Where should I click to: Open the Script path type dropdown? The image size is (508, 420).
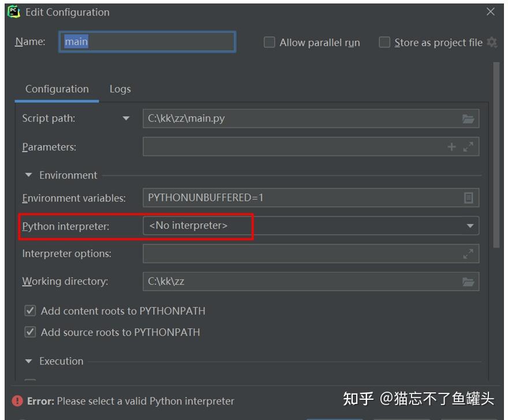pos(125,118)
